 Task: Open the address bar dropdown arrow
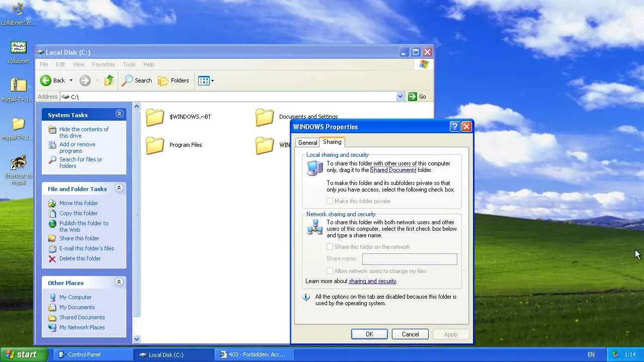pos(400,97)
